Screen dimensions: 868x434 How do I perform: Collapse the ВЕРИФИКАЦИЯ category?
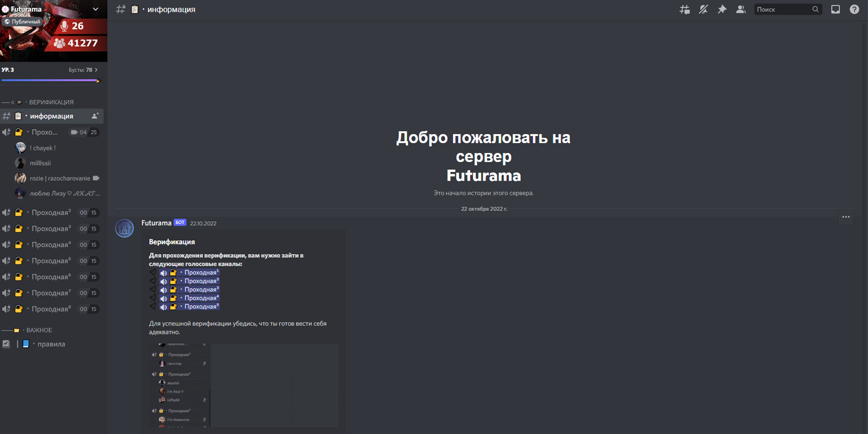pyautogui.click(x=51, y=102)
